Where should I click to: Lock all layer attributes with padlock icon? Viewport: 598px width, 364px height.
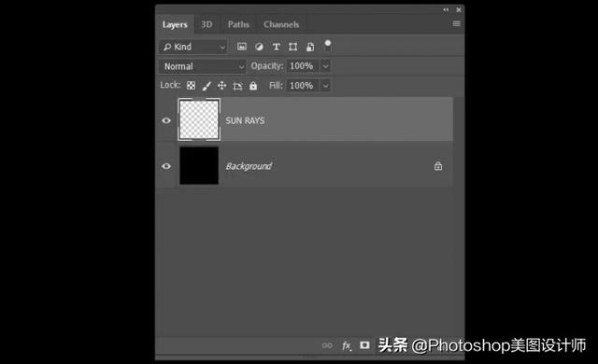pyautogui.click(x=253, y=86)
